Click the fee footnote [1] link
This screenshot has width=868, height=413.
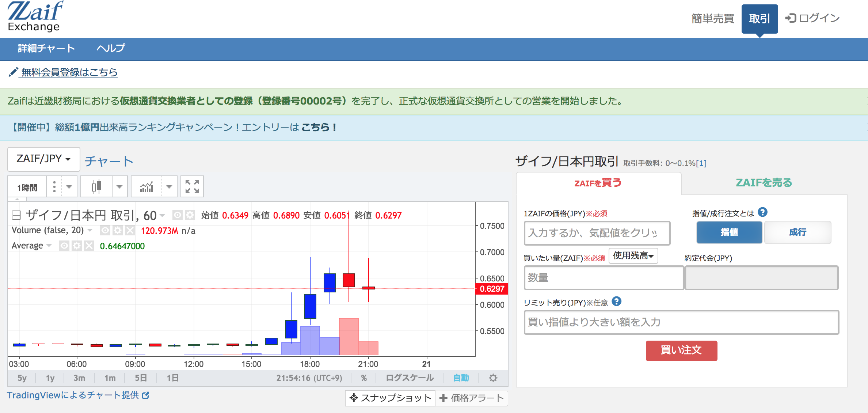click(x=701, y=163)
